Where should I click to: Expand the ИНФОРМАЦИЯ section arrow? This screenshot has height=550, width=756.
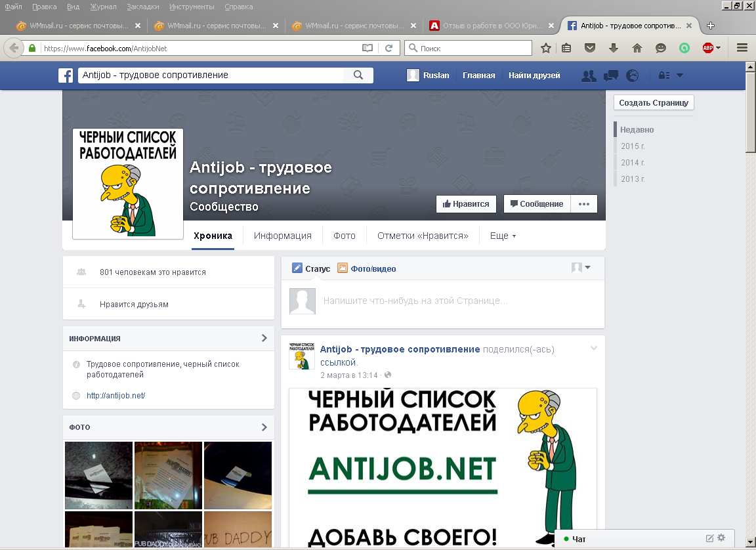pyautogui.click(x=264, y=338)
